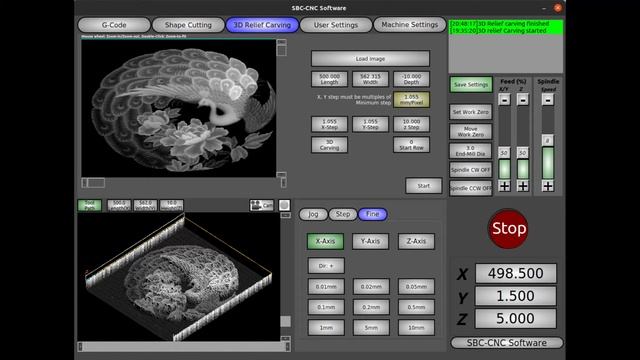
Task: Click the Z coordinate readout 5.000
Action: point(516,318)
